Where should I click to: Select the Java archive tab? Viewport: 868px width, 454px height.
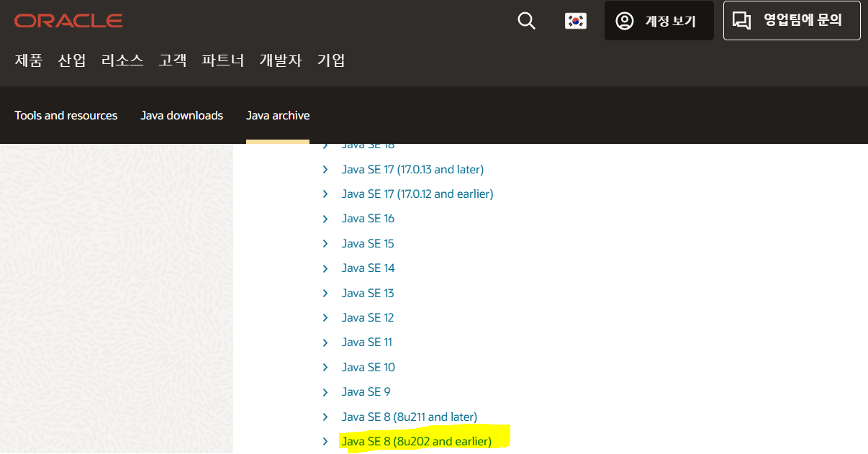click(x=278, y=115)
